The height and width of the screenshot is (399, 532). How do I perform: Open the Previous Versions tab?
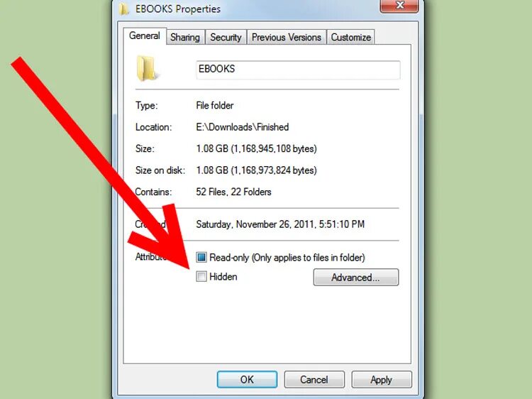click(x=287, y=37)
